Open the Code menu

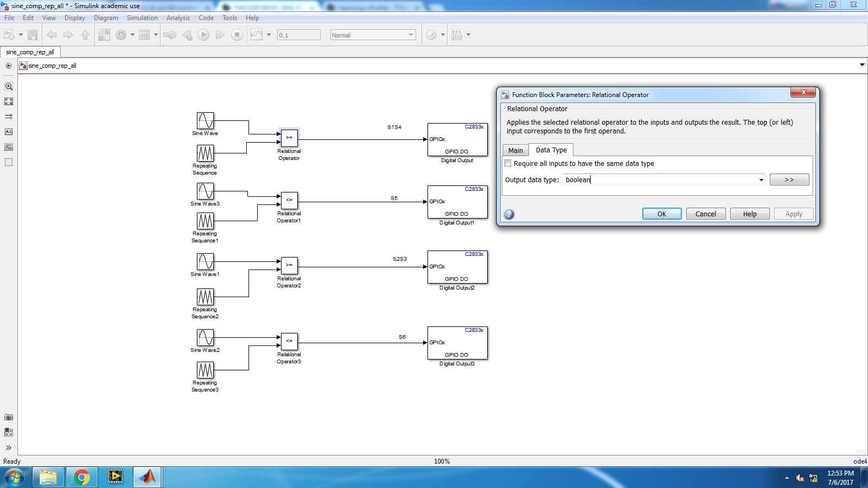(206, 18)
